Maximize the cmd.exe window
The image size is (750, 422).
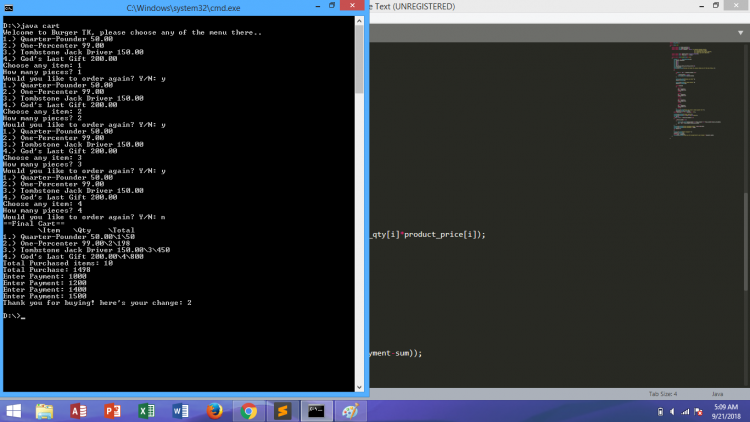332,6
